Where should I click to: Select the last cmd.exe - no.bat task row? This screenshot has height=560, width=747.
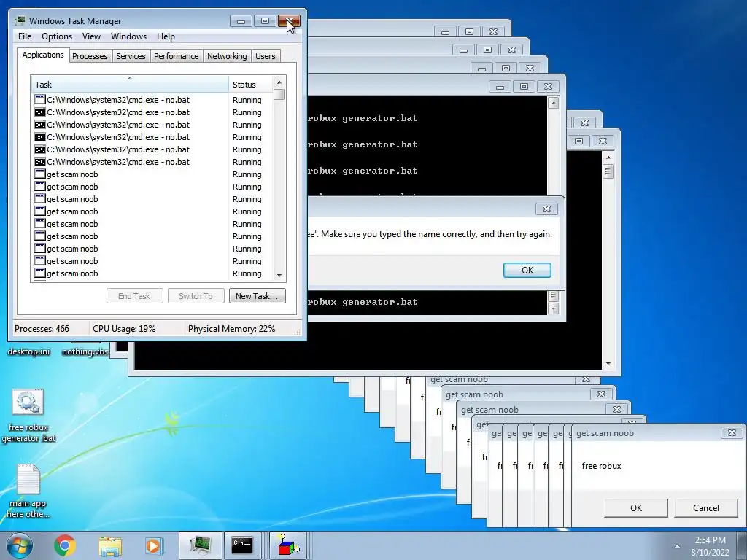pos(152,162)
